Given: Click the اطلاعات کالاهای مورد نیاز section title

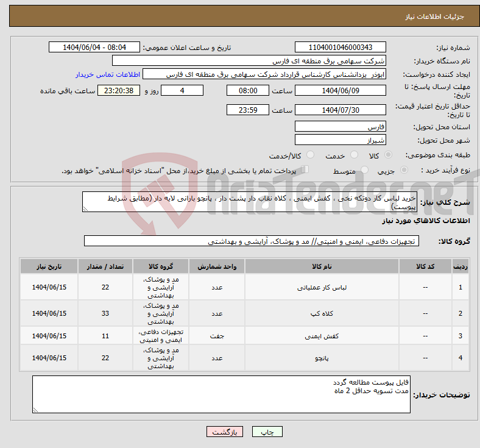Looking at the screenshot, I should point(426,221).
